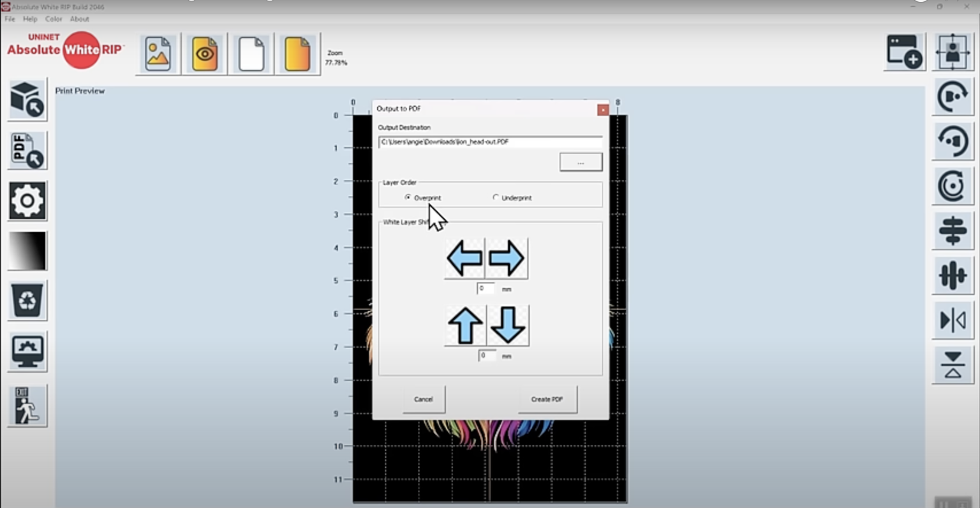Shift white layer left with arrow
Viewport: 980px width, 508px height.
tap(464, 258)
